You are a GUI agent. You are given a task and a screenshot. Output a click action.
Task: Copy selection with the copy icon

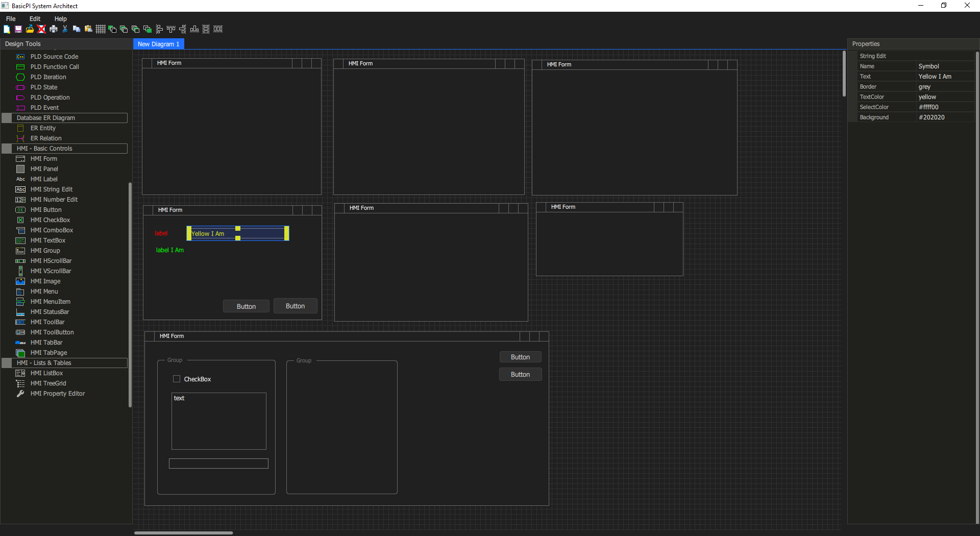coord(77,29)
